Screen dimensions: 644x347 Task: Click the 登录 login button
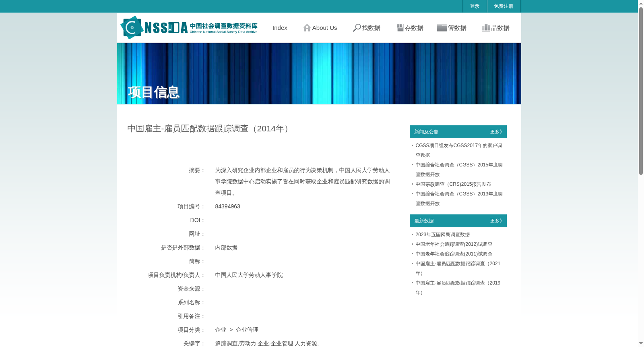tap(475, 6)
